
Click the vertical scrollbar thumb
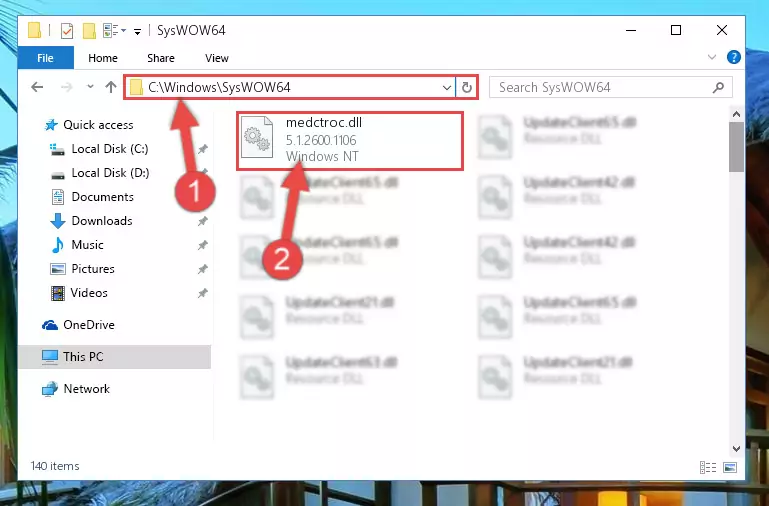tap(736, 147)
